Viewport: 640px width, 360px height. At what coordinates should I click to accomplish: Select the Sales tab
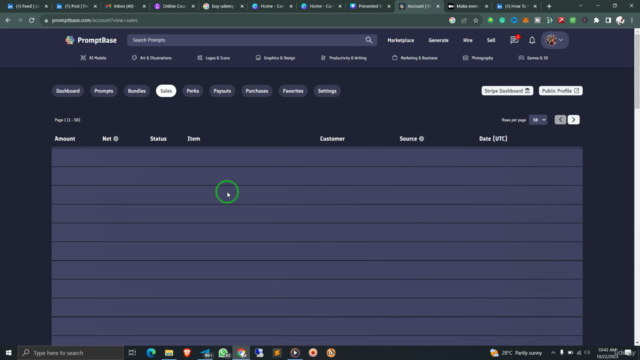(166, 91)
